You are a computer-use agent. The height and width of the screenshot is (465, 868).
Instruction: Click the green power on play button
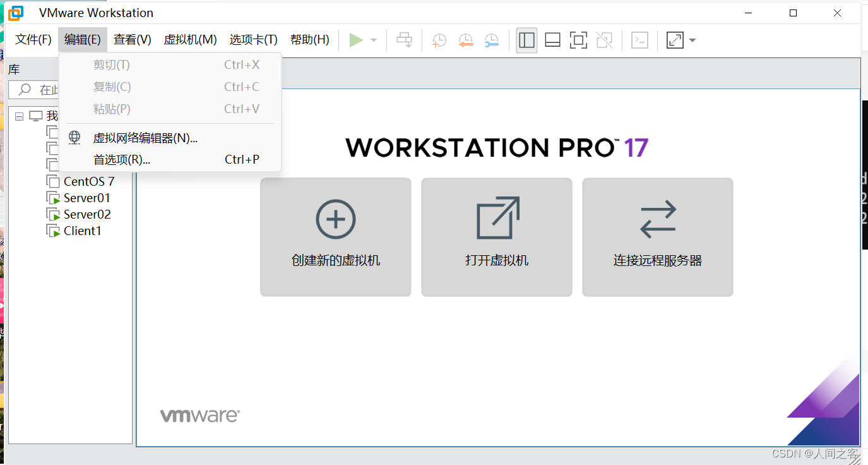pyautogui.click(x=356, y=40)
